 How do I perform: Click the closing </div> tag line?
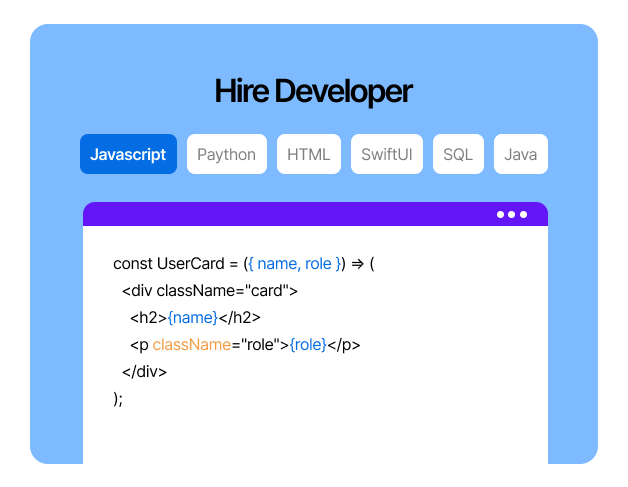(x=144, y=372)
